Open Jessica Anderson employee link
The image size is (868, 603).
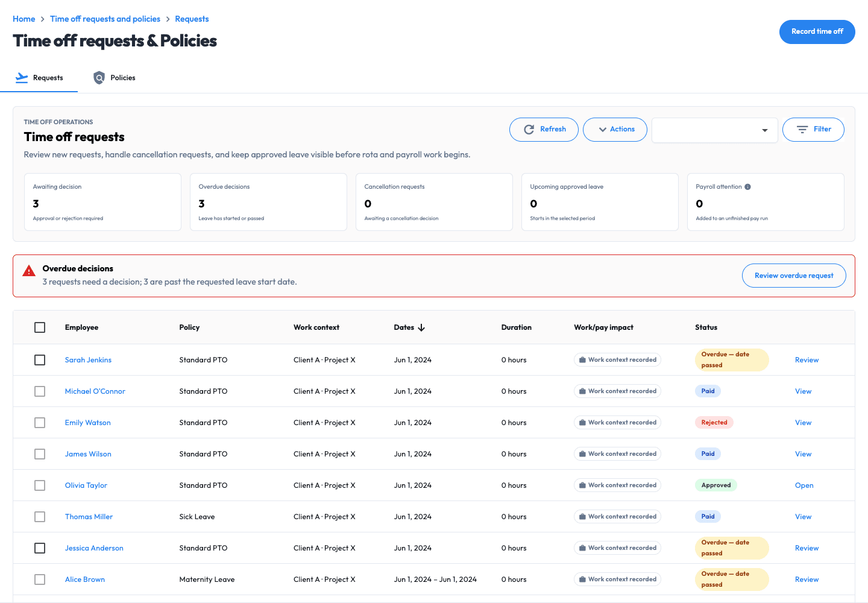[x=94, y=548]
